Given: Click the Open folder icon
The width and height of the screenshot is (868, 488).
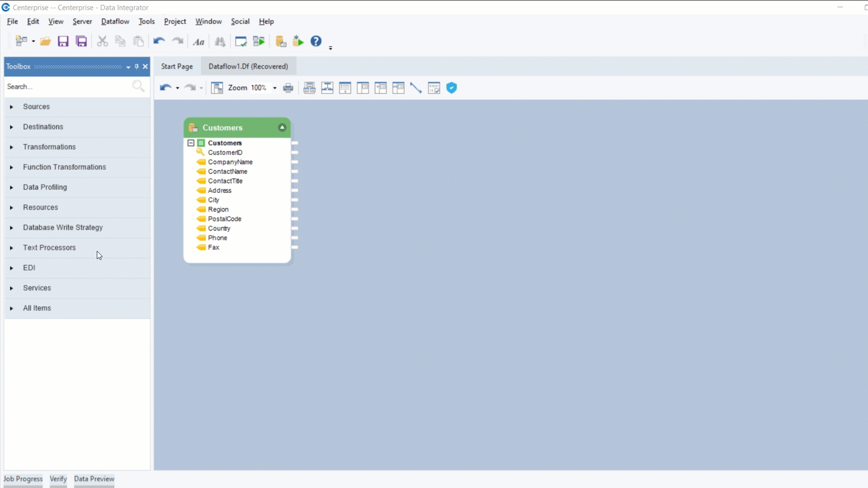Looking at the screenshot, I should 45,42.
